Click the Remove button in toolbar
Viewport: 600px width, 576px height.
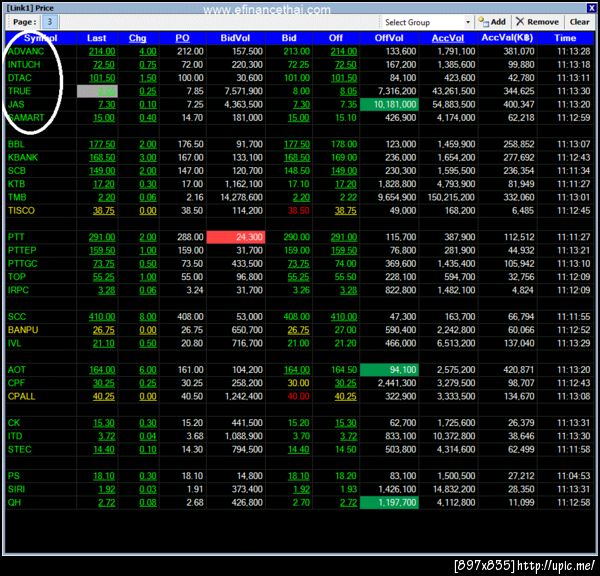click(x=537, y=22)
